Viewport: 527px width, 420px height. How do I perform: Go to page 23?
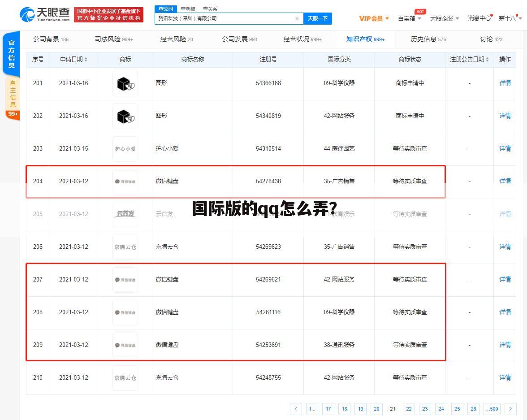[x=425, y=409]
